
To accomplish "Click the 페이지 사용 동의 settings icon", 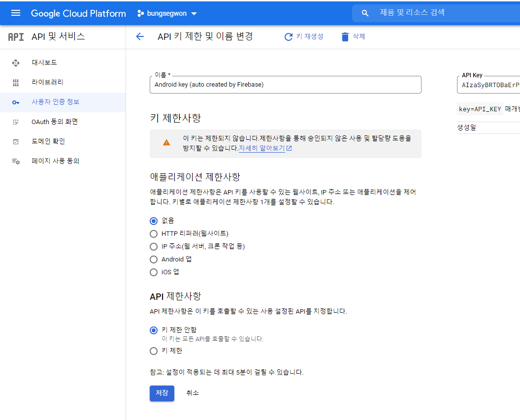I will (x=16, y=162).
